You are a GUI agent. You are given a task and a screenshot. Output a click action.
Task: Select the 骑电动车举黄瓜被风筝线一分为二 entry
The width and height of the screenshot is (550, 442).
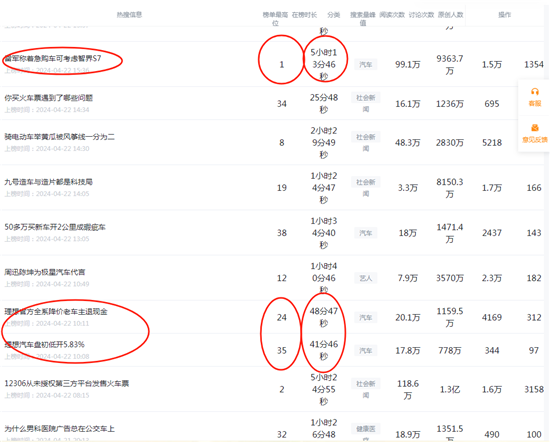pos(59,137)
